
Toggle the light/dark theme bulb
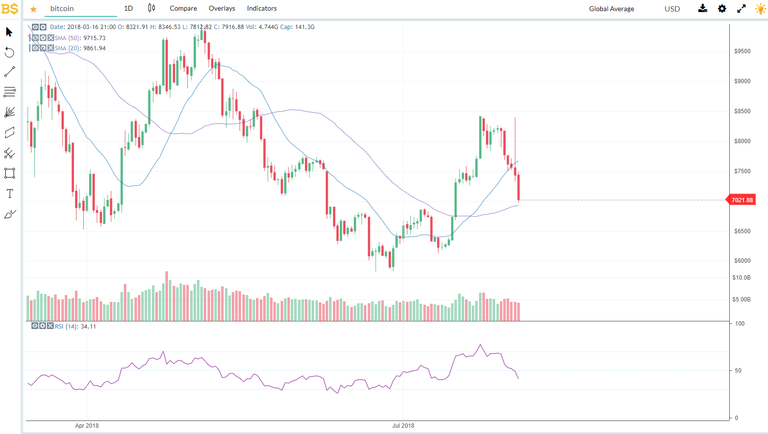point(760,8)
